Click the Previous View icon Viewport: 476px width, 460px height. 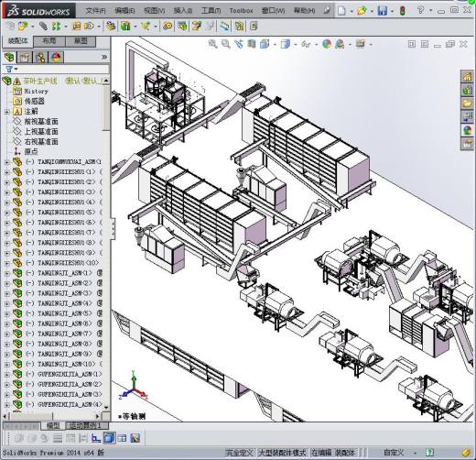pos(239,44)
